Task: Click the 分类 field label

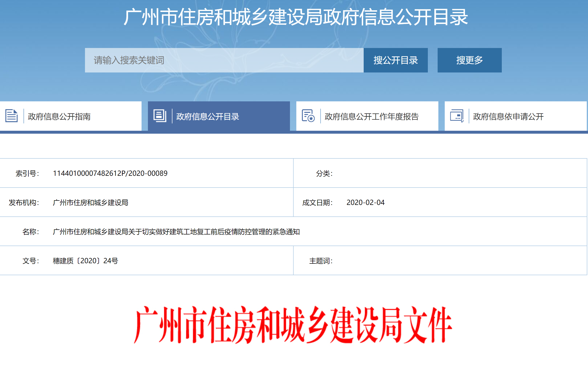Action: coord(324,173)
